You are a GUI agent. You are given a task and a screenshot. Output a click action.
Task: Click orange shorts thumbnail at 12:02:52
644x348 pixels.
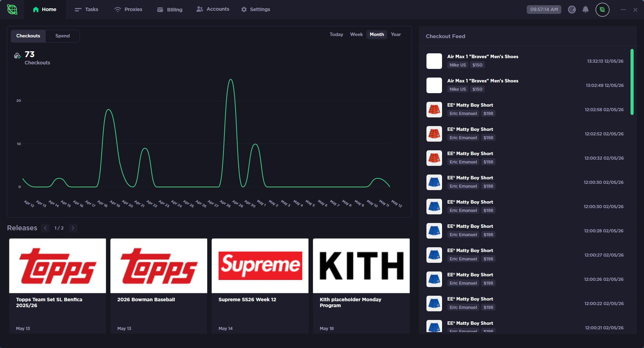pyautogui.click(x=434, y=134)
